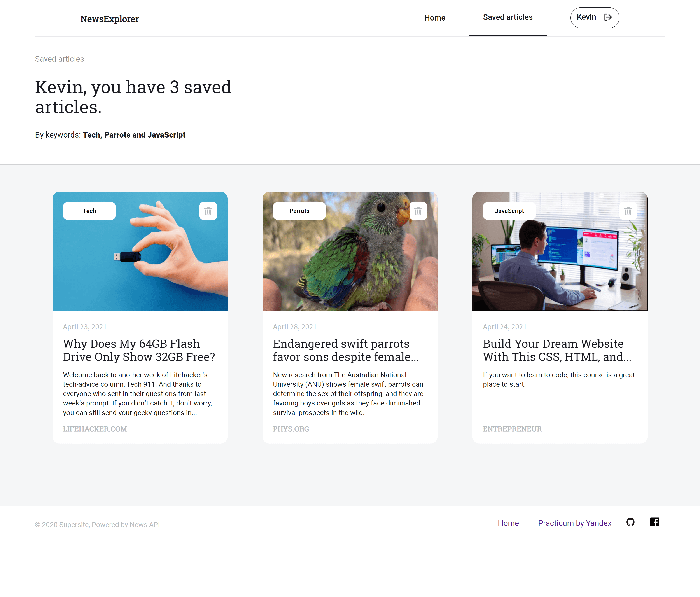Viewport: 700px width, 597px height.
Task: Click the NewsExplorer logo
Action: tap(109, 19)
